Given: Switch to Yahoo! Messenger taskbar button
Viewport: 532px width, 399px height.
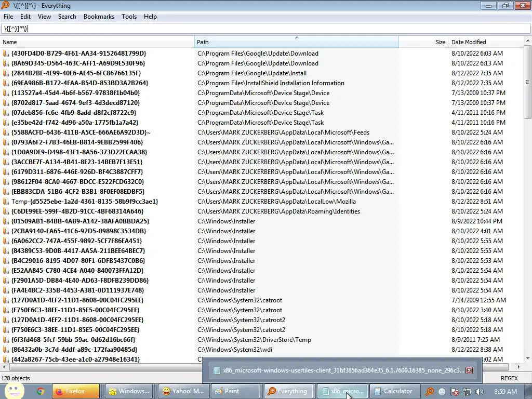Looking at the screenshot, I should [x=182, y=391].
